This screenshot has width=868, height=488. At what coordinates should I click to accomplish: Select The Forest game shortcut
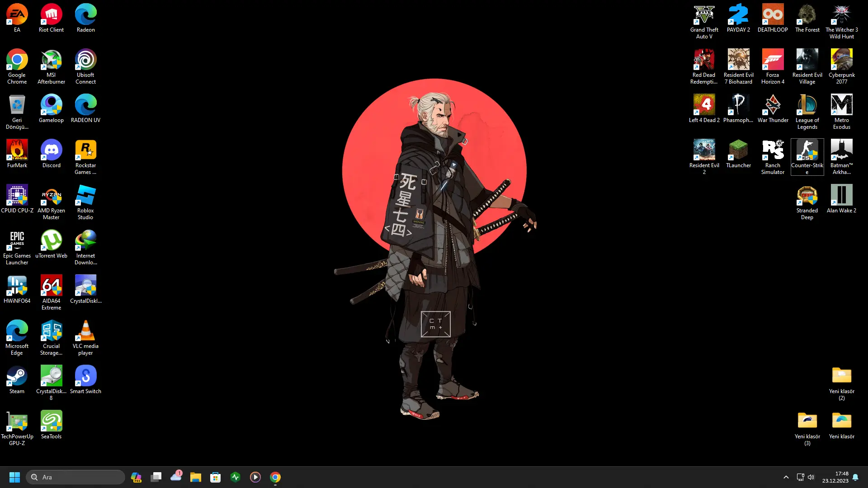coord(807,18)
